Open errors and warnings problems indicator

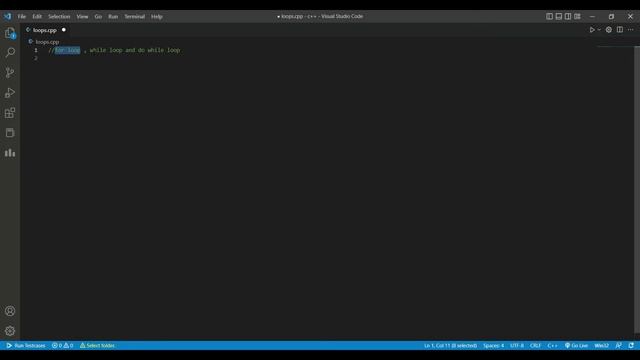coord(62,346)
